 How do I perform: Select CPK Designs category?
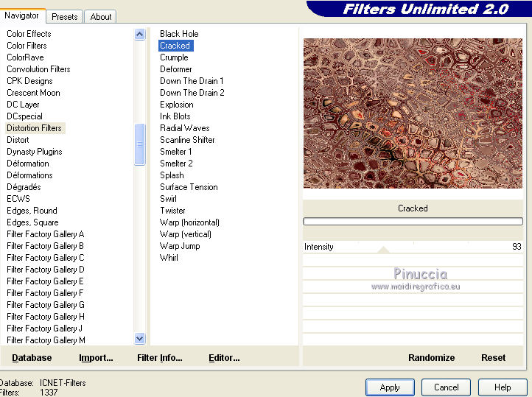[x=29, y=81]
